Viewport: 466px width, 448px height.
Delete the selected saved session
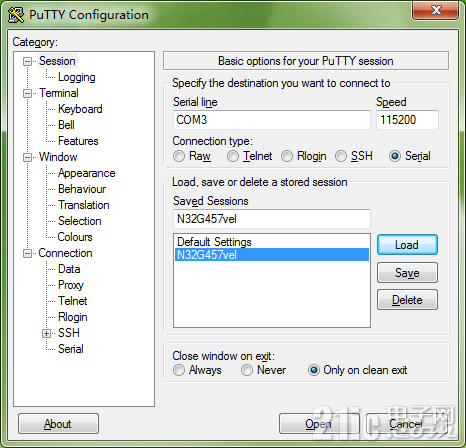(407, 300)
